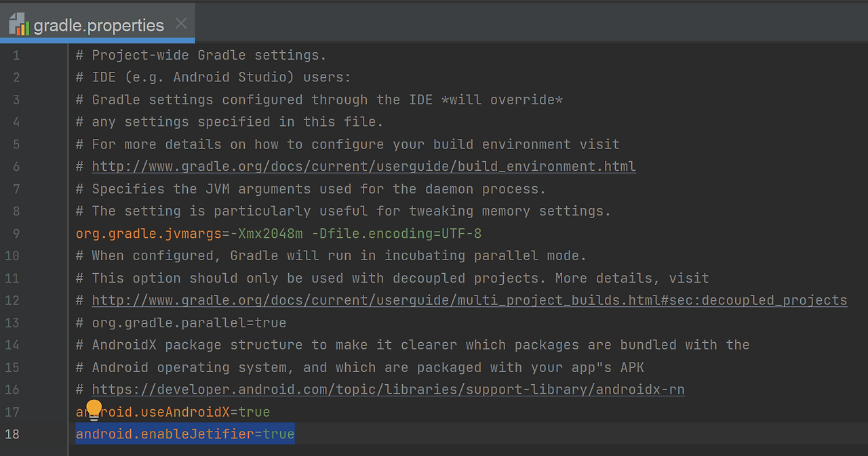This screenshot has width=868, height=456.
Task: Open the build_environment.html documentation link
Action: coord(363,167)
